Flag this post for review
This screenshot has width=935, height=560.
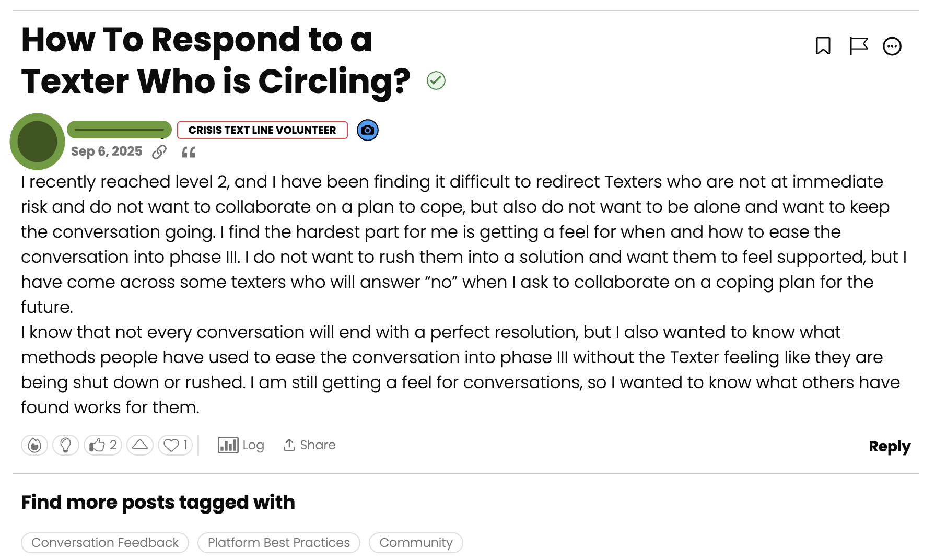click(x=859, y=46)
